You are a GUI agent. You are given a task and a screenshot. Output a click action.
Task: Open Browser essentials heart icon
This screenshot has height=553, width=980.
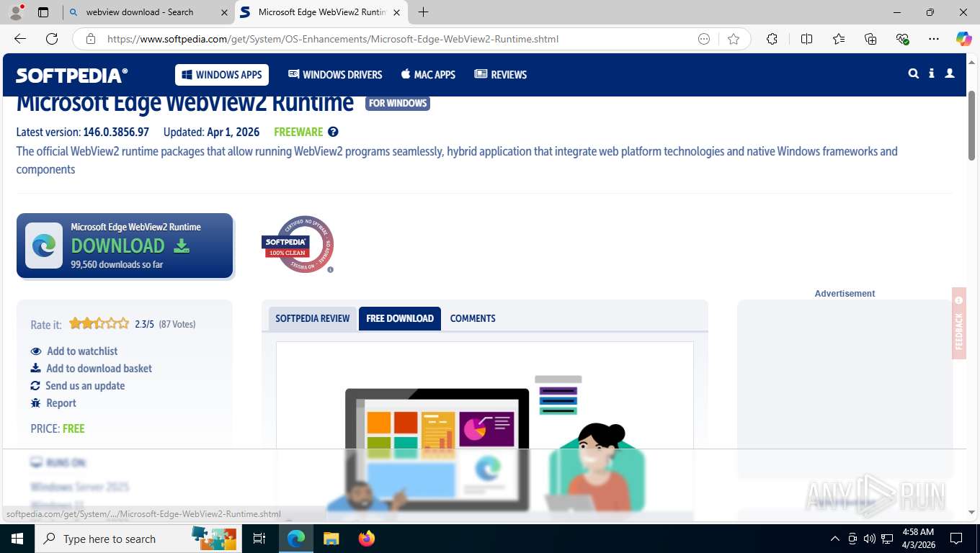click(902, 39)
